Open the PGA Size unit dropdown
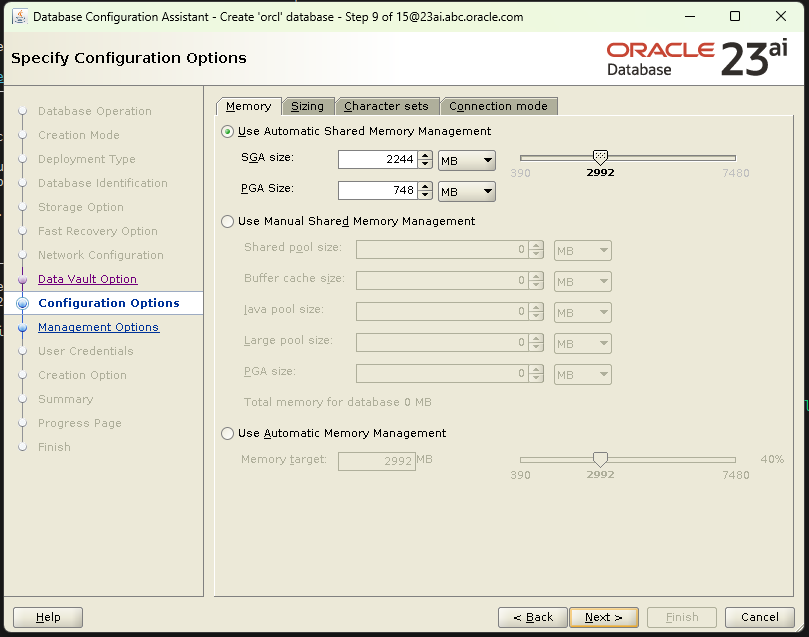809x637 pixels. pyautogui.click(x=467, y=191)
